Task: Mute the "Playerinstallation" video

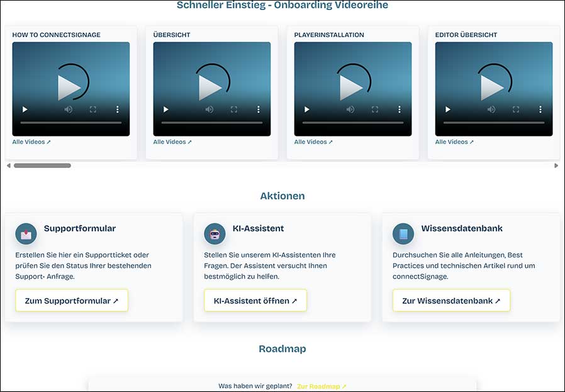Action: (x=350, y=109)
